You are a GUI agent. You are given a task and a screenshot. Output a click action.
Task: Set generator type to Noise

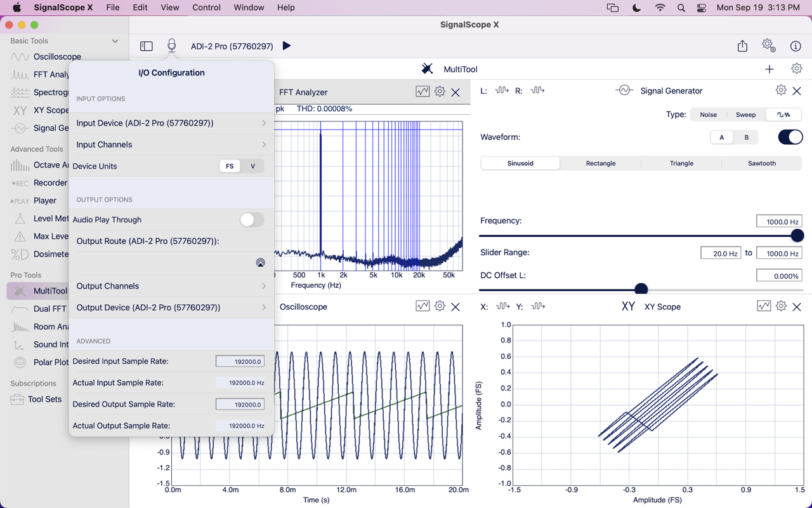click(709, 115)
